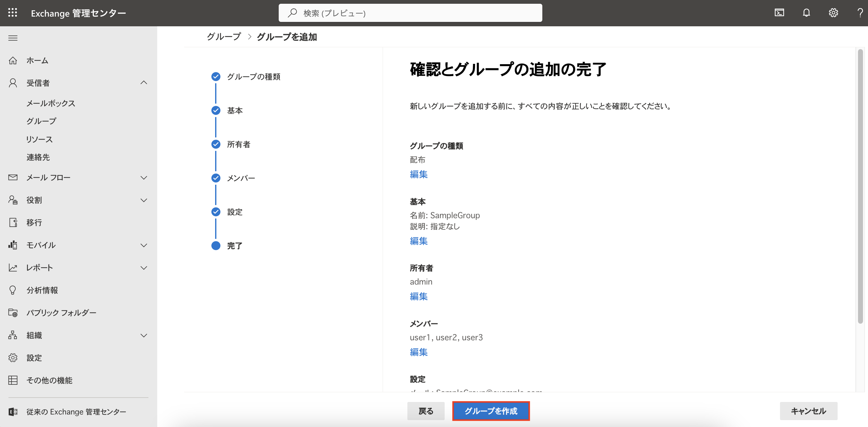Open the notifications bell icon
The width and height of the screenshot is (868, 427).
806,13
